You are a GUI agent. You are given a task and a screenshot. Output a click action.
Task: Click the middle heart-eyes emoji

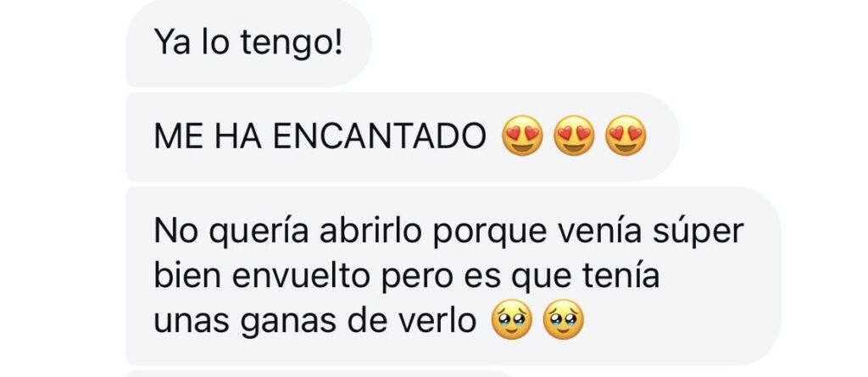pyautogui.click(x=574, y=136)
